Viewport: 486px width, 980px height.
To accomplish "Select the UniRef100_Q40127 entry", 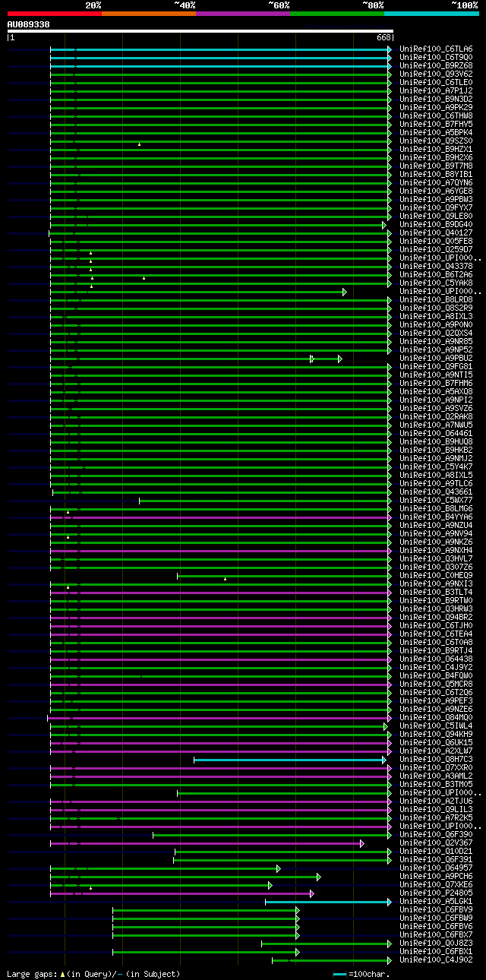I will 436,232.
